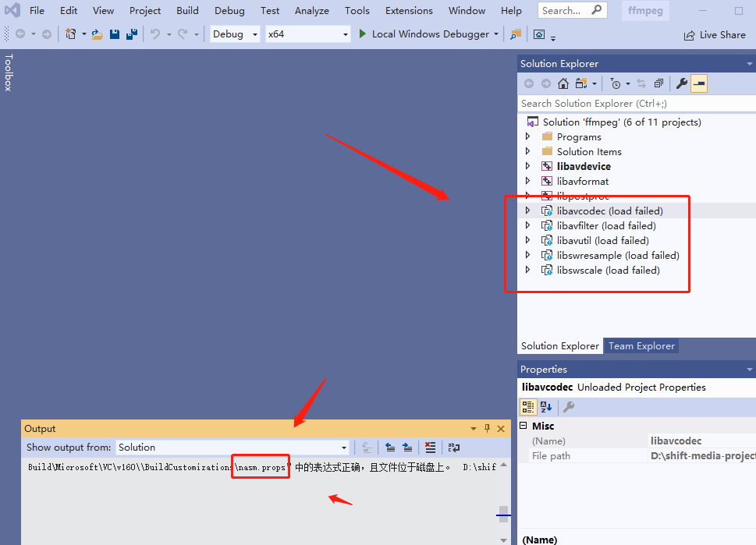Switch Properties to Categorized view
The image size is (756, 545).
point(528,406)
